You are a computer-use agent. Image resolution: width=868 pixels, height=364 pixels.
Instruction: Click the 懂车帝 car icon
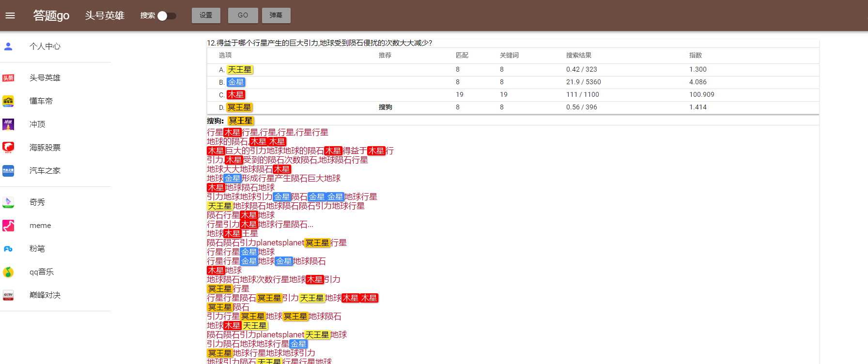tap(8, 101)
